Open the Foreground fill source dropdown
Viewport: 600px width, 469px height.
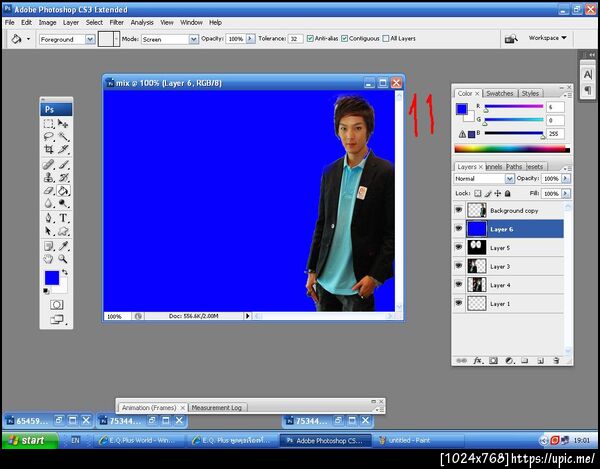click(90, 39)
